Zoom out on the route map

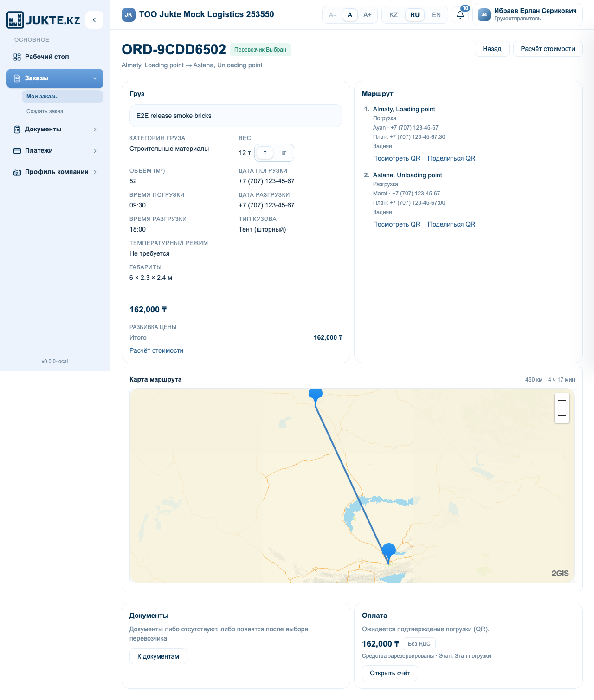(562, 415)
